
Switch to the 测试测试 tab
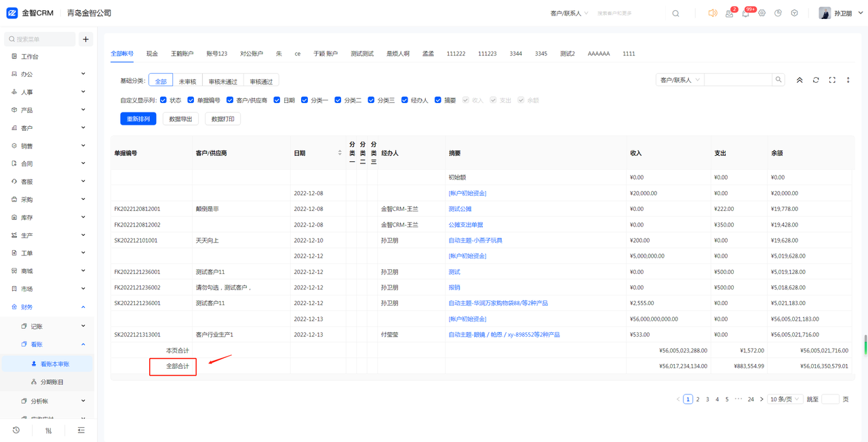362,54
